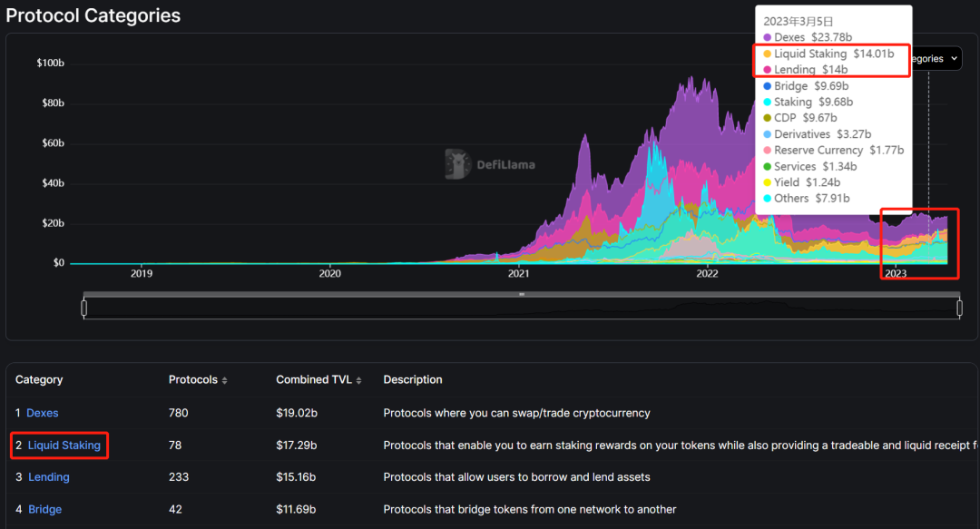
Task: Click the center grip on the range slider's top bar
Action: 522,294
